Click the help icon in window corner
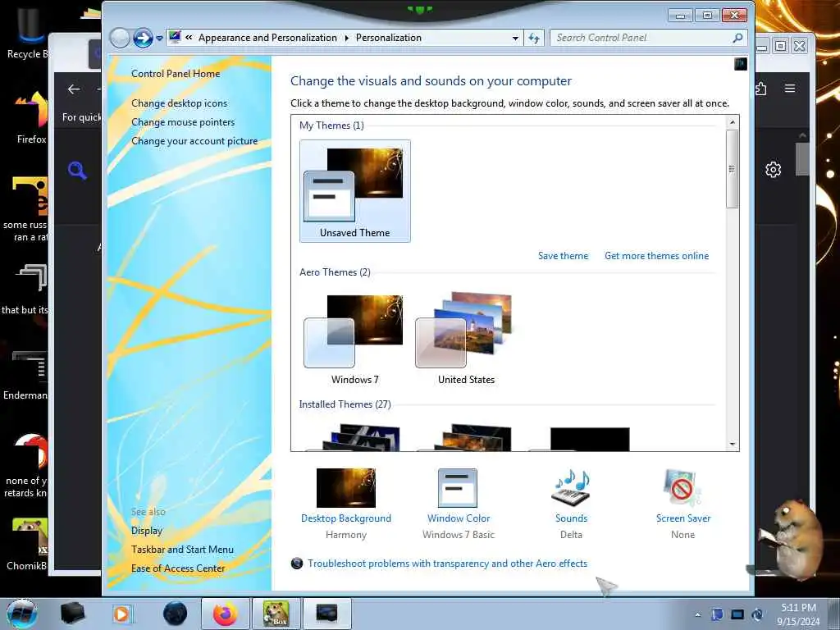 tap(741, 64)
